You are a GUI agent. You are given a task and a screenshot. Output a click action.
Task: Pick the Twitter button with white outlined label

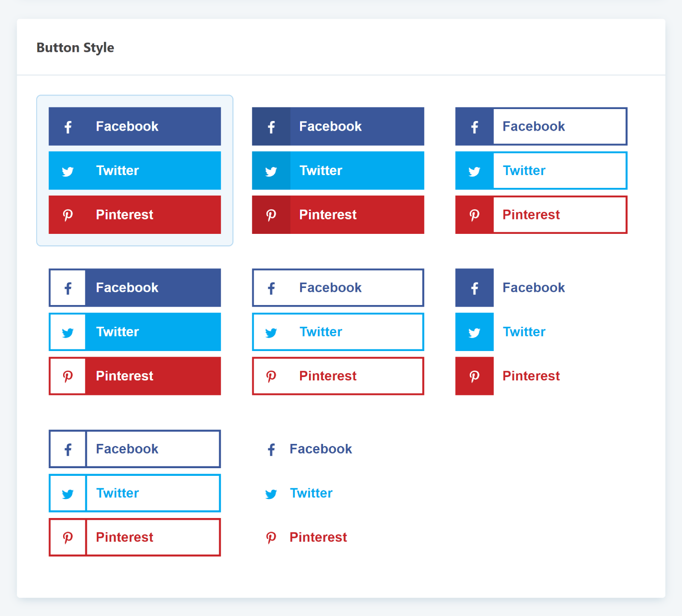(x=541, y=170)
